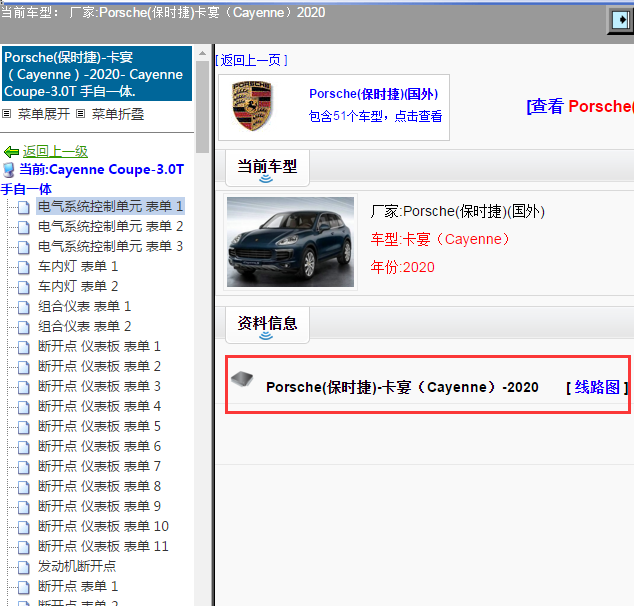
Task: Click the page icon for 断开点 仪表板 表单 2
Action: 23,367
